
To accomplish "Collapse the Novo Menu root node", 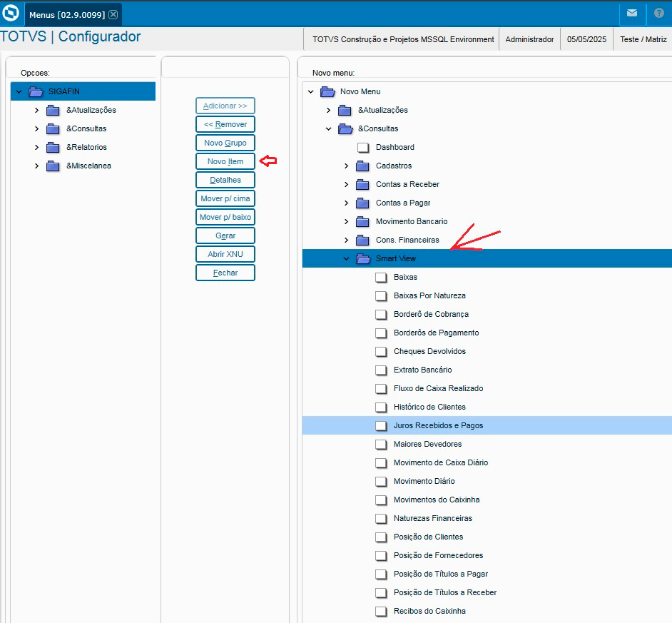I will 311,91.
